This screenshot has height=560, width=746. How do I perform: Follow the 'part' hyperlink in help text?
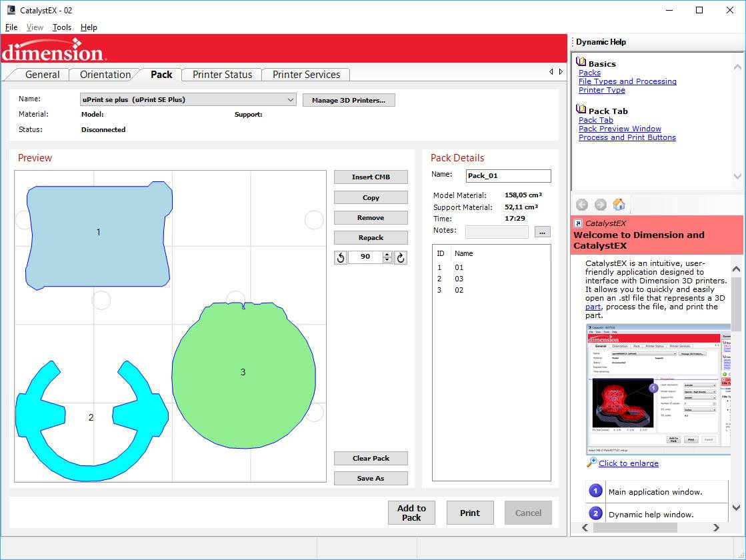(593, 307)
